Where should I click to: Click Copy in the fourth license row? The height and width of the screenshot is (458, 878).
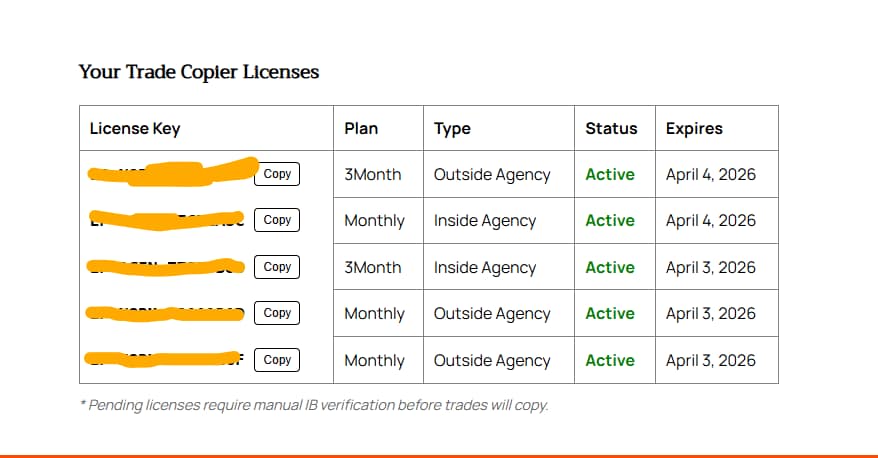pos(277,313)
